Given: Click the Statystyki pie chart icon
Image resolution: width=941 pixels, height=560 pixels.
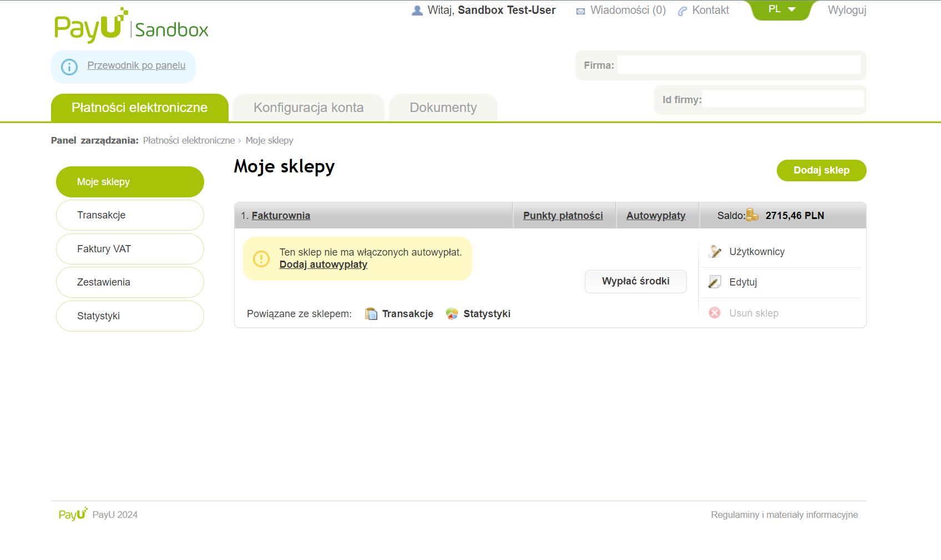Looking at the screenshot, I should (x=452, y=314).
